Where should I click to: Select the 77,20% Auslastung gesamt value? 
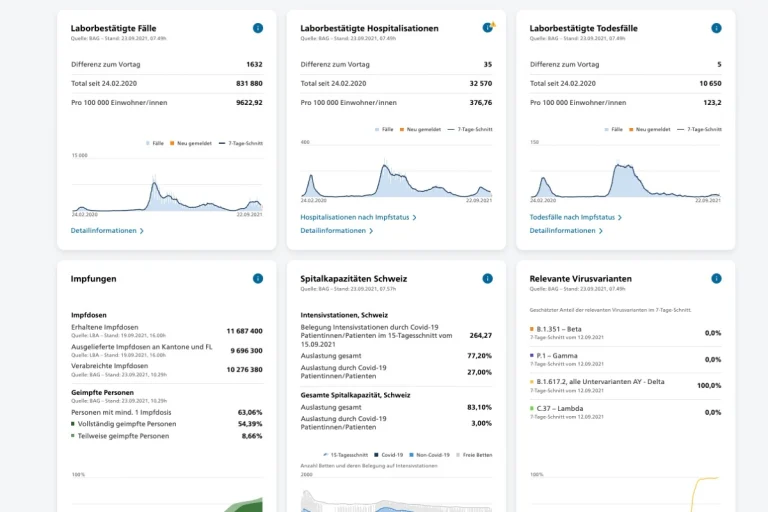[480, 356]
